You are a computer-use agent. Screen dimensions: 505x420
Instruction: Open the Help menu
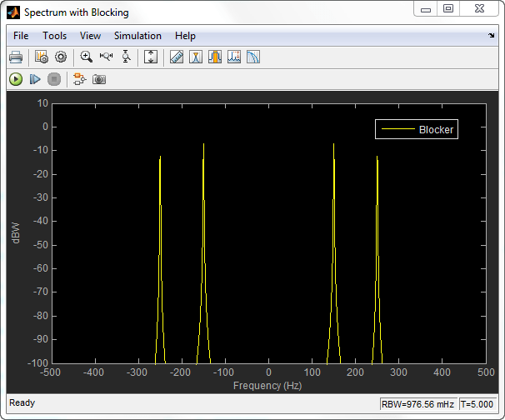[x=185, y=36]
